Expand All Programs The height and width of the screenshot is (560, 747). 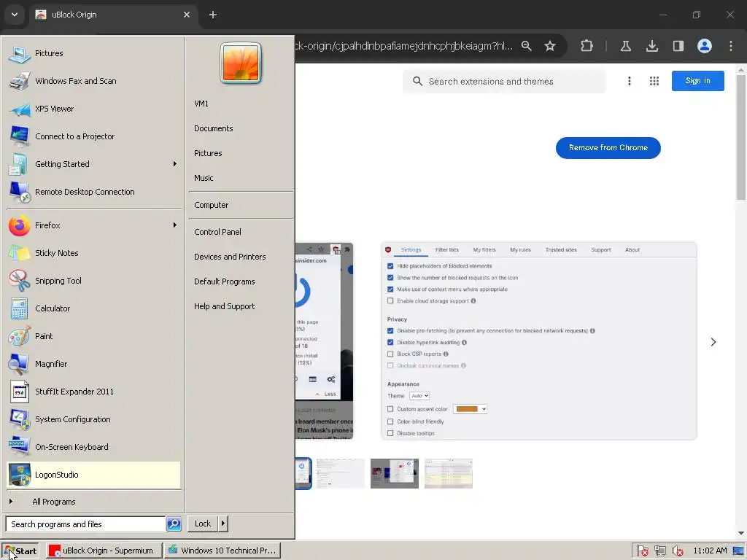point(94,502)
